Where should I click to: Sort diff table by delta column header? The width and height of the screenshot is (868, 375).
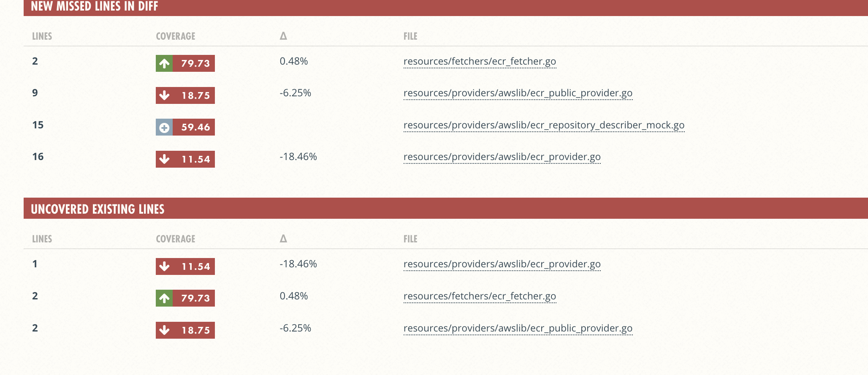(283, 36)
